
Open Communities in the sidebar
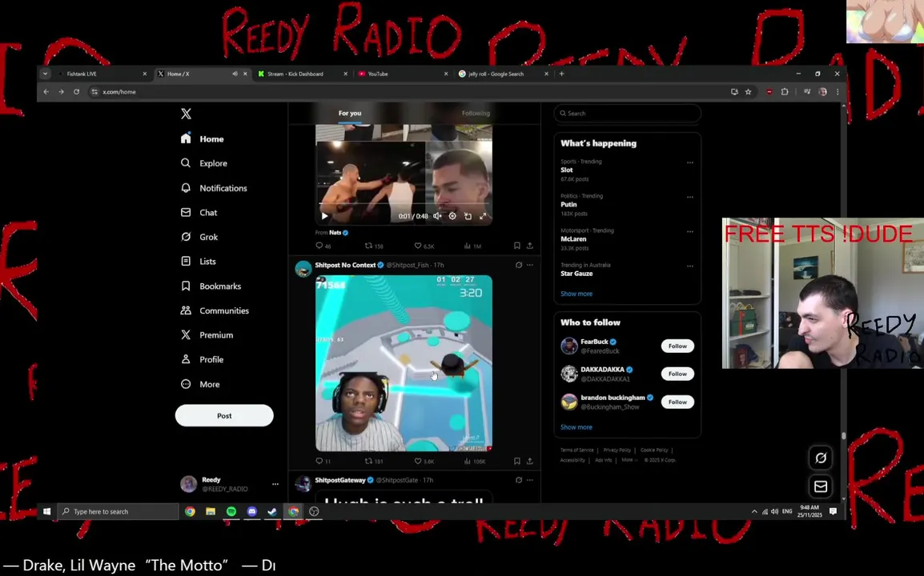215,310
